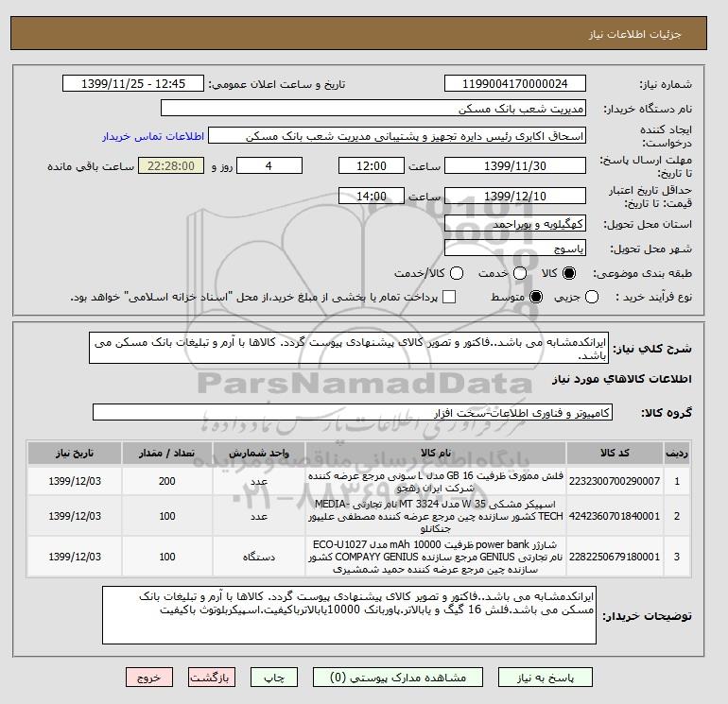Click the چاپ print button
Image resolution: width=728 pixels, height=704 pixels.
pos(274,678)
